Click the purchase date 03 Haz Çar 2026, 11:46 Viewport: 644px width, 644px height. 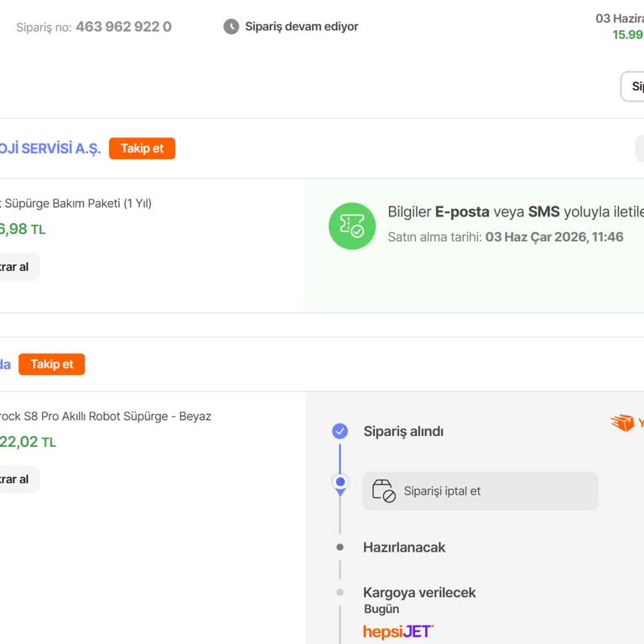[x=554, y=237]
